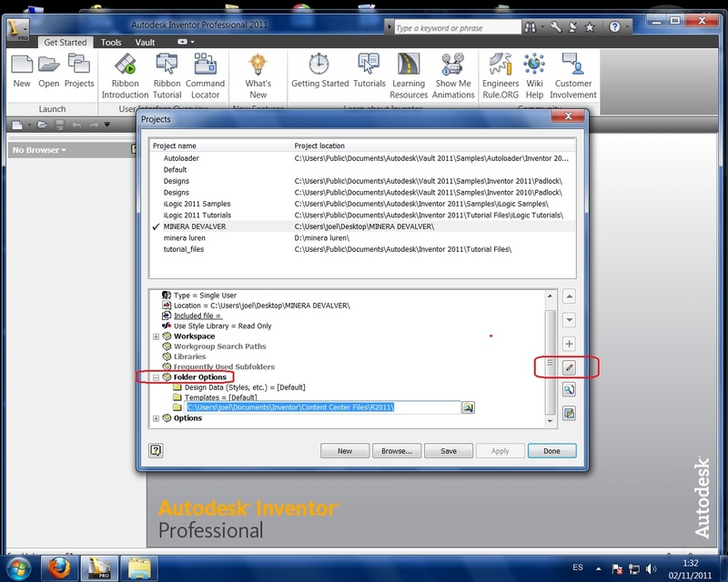
Task: Click the configure Content Center libraries button
Action: click(x=570, y=413)
